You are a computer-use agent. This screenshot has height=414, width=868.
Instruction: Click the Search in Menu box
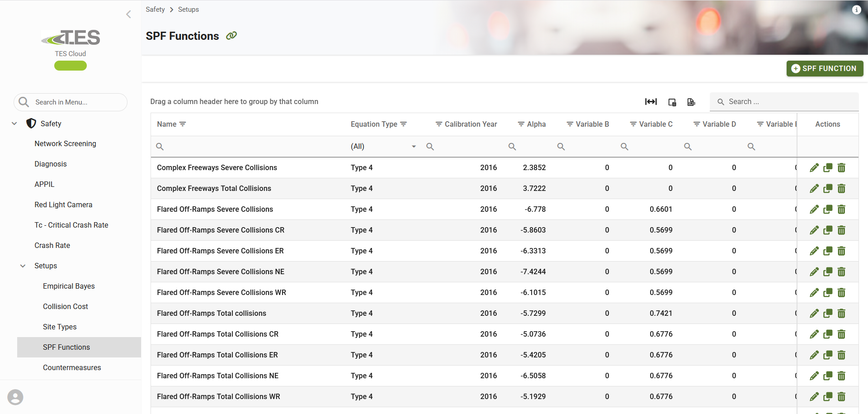click(x=71, y=102)
